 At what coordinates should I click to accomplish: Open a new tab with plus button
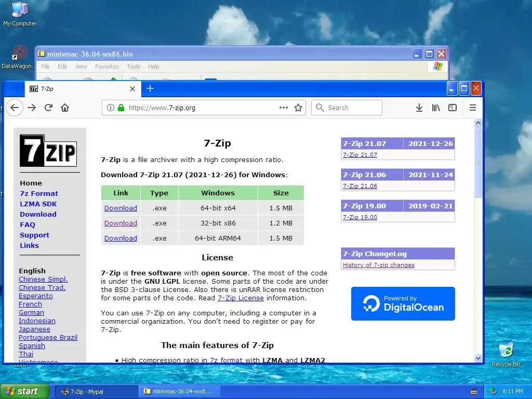click(150, 88)
